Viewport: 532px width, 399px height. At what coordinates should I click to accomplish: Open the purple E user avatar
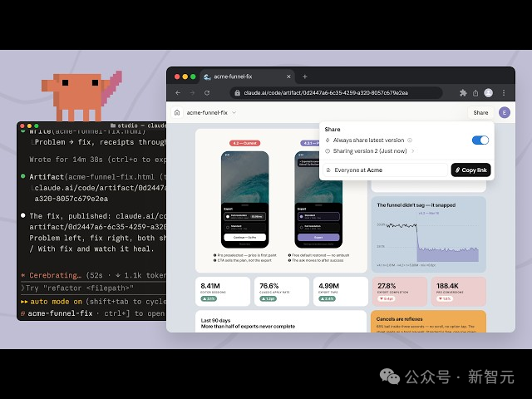[x=505, y=113]
